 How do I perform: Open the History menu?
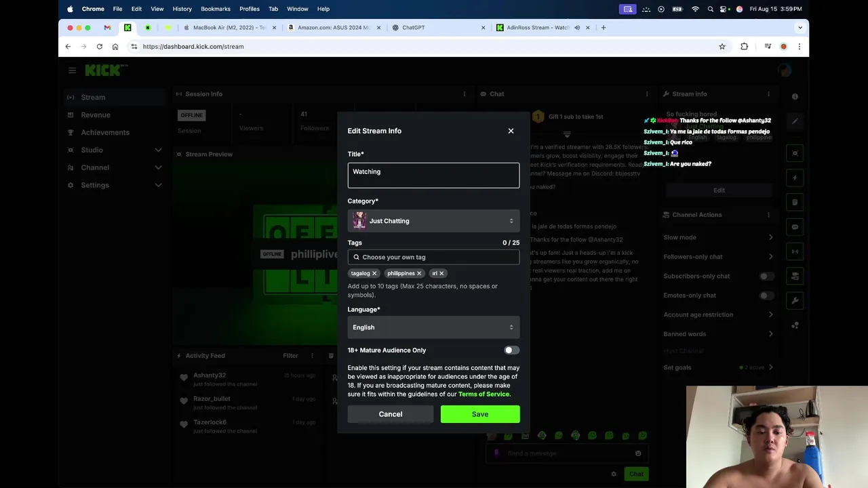[182, 9]
